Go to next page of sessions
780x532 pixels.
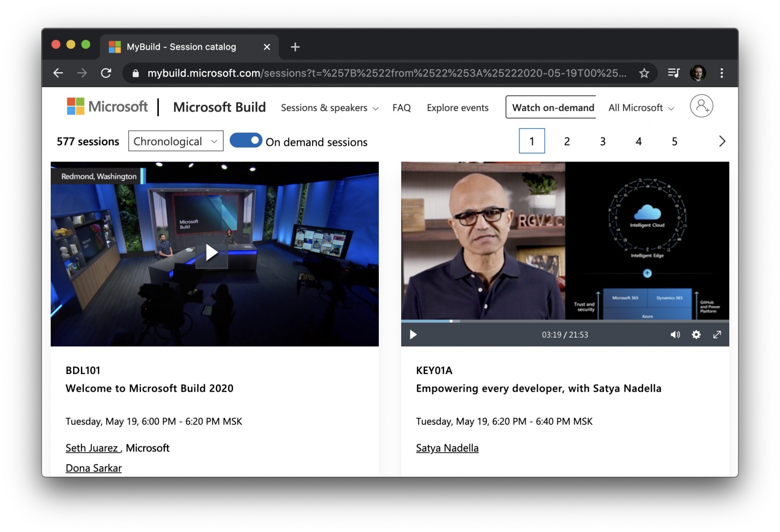pyautogui.click(x=722, y=141)
